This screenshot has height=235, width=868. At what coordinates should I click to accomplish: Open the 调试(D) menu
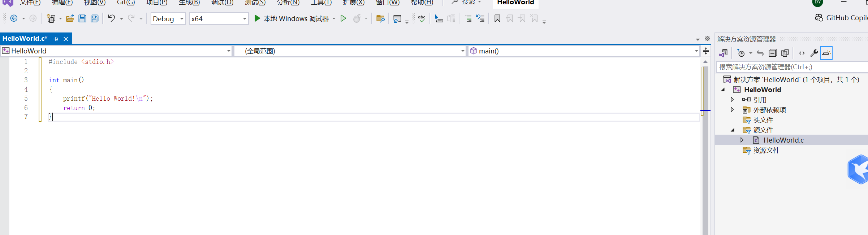coord(222,3)
